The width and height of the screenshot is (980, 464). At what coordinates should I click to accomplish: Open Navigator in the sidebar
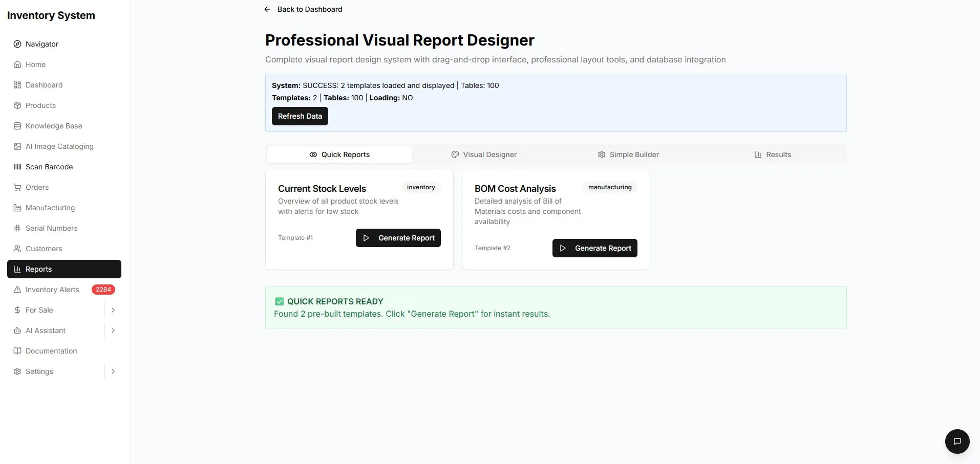(x=64, y=44)
